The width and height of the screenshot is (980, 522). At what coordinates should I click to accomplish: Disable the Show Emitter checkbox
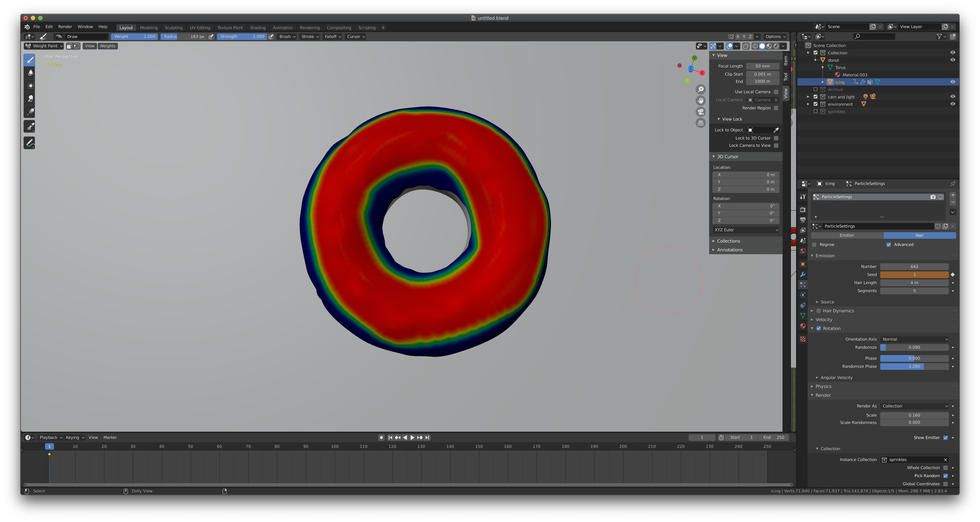click(x=945, y=437)
